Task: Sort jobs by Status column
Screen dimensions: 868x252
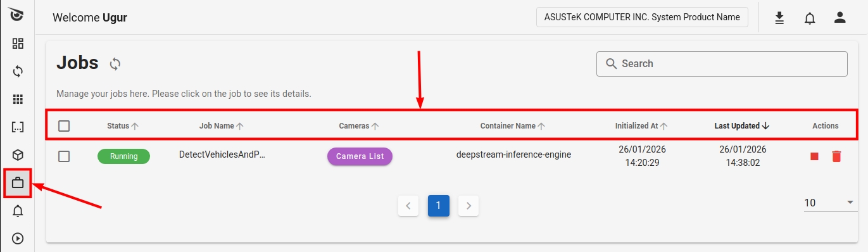Action: (123, 126)
